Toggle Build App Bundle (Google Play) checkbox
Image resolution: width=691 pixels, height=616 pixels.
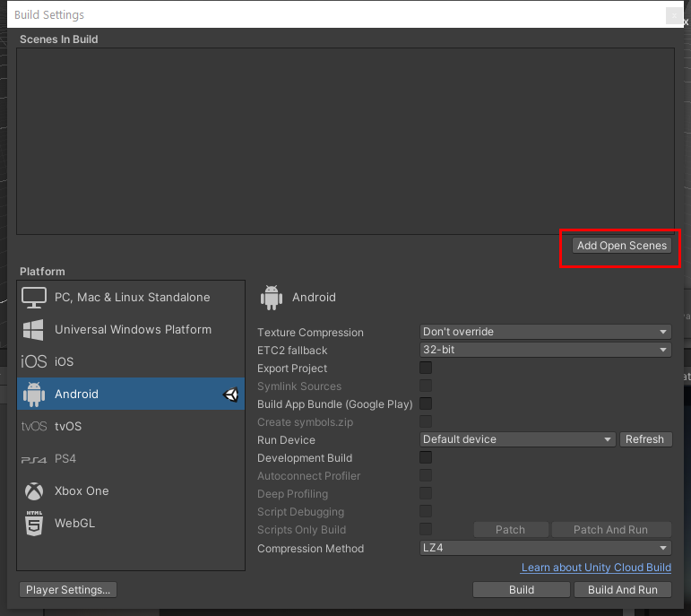tap(426, 404)
